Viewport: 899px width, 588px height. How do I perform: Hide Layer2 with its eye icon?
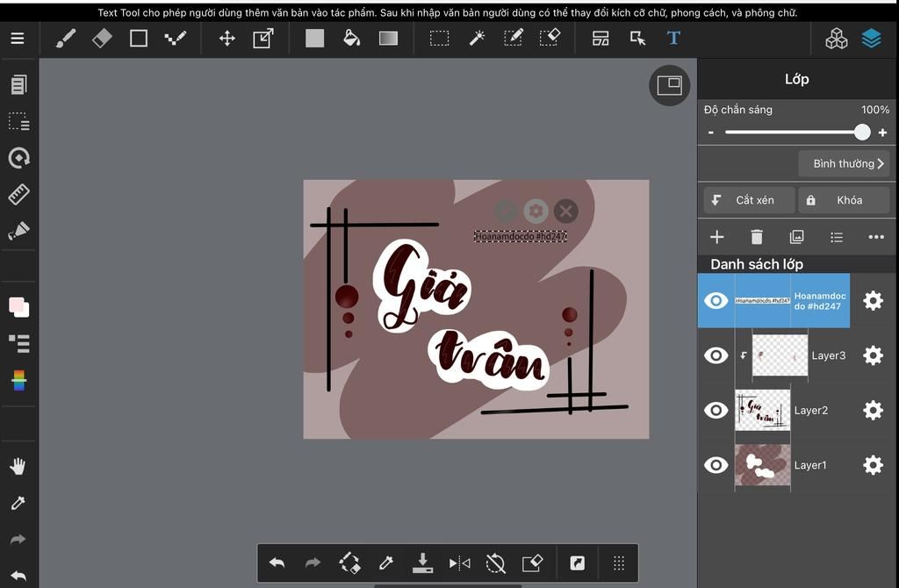[x=716, y=411]
